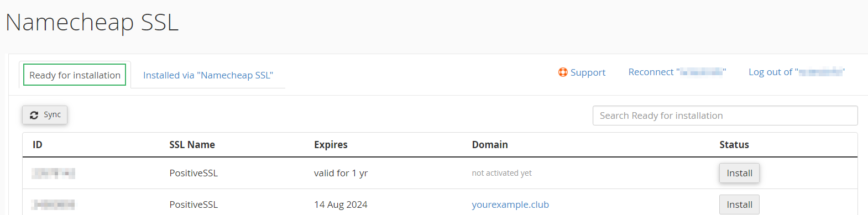Open the yourexample.club domain link
Image resolution: width=868 pixels, height=215 pixels.
tap(510, 204)
